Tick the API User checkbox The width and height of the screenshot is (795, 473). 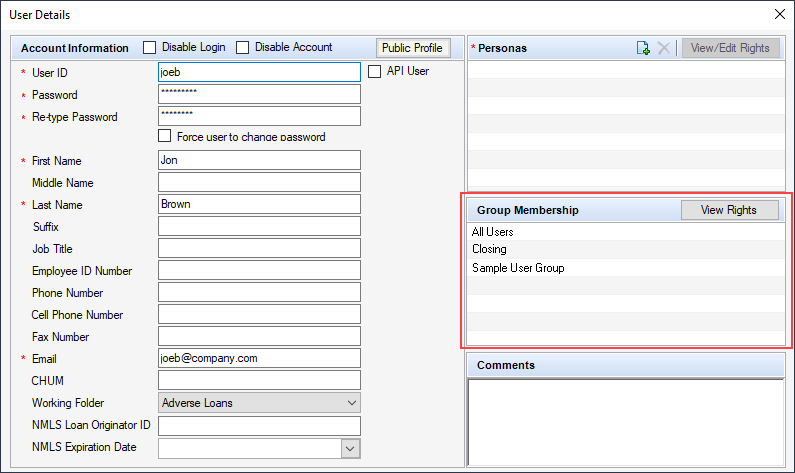374,71
